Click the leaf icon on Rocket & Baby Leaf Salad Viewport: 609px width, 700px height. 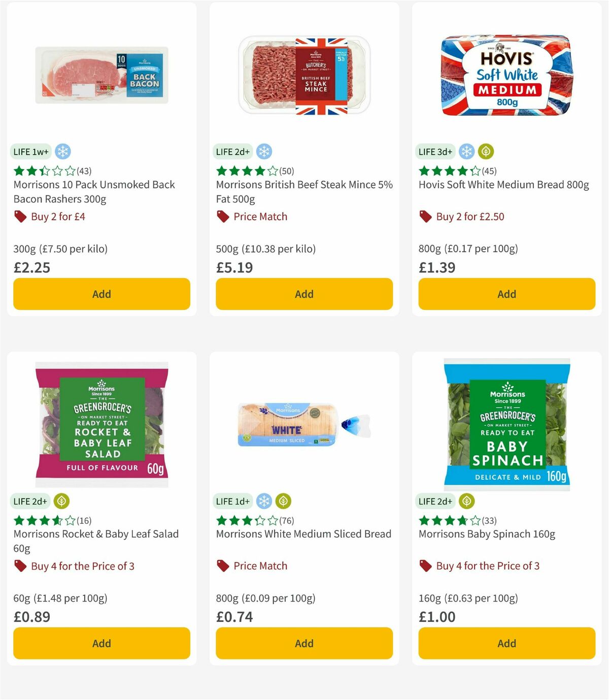[x=62, y=501]
